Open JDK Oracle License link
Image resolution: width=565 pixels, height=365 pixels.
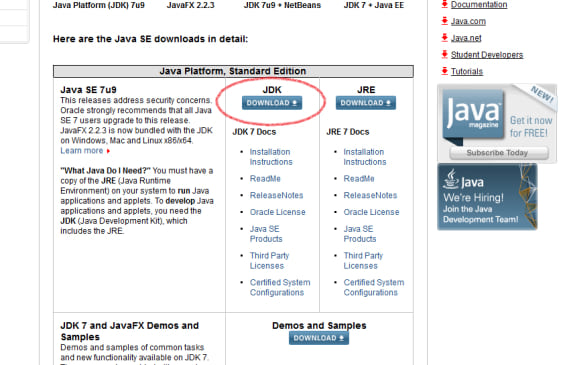click(277, 212)
